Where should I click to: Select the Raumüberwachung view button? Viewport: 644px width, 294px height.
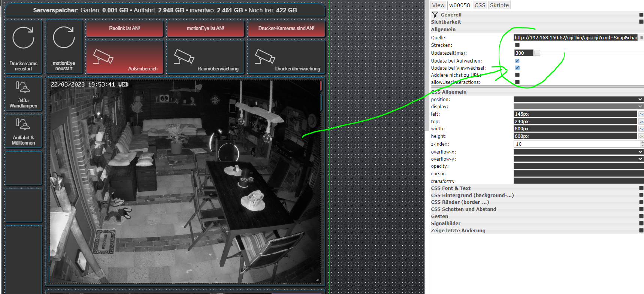(x=205, y=57)
